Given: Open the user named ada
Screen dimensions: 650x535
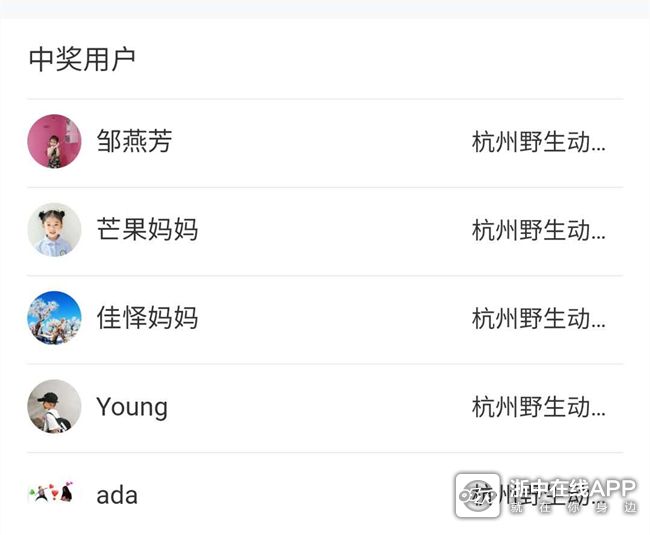Looking at the screenshot, I should 117,496.
